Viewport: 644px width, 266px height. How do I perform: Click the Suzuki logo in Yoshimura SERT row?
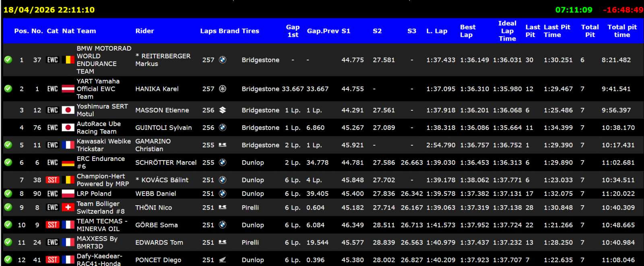coord(222,110)
